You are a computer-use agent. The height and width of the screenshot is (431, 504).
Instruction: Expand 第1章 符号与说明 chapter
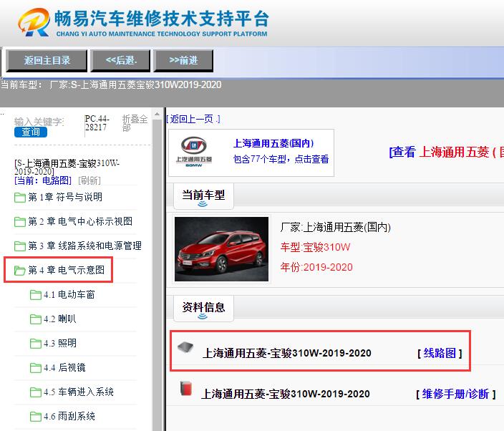[64, 198]
